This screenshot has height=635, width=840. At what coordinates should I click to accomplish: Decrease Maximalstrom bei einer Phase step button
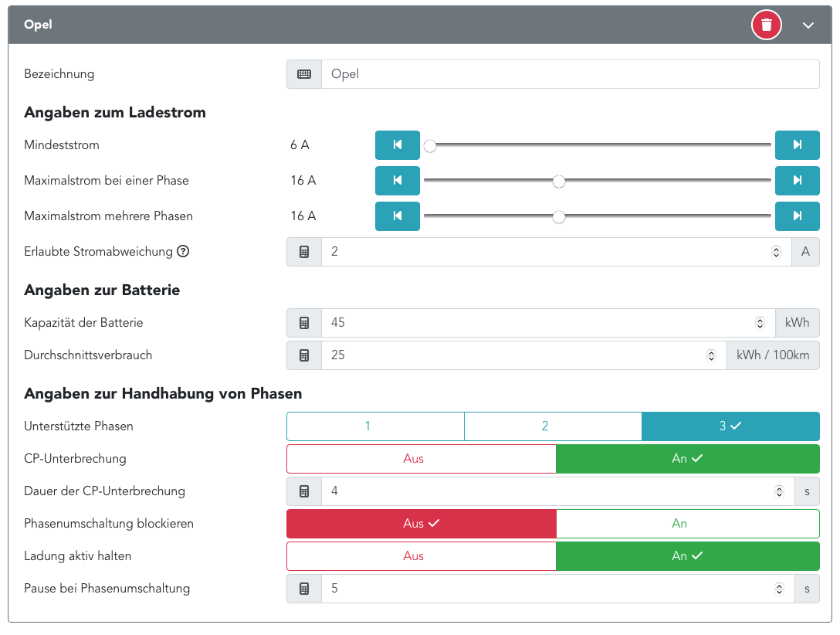(x=398, y=181)
